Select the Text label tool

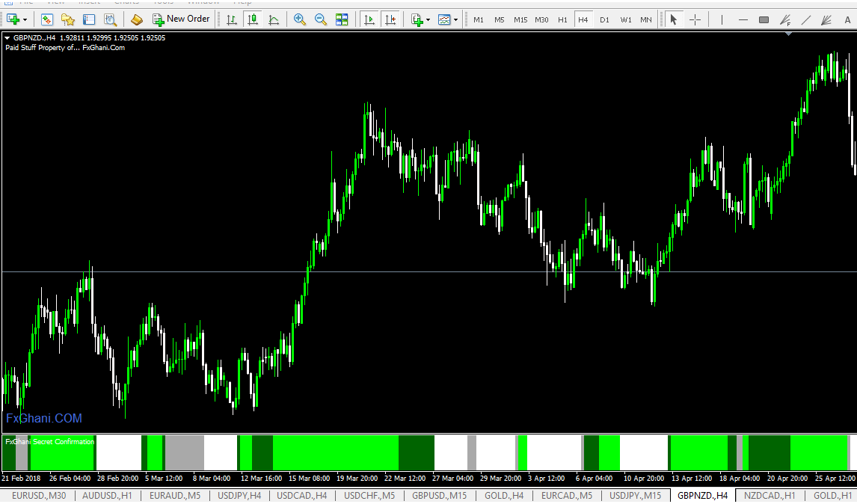tap(847, 19)
